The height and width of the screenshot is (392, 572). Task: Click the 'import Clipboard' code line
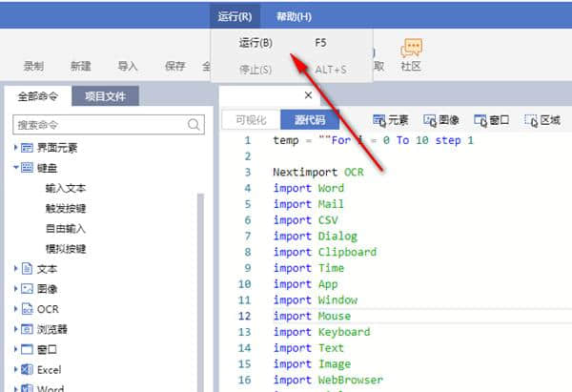pyautogui.click(x=325, y=252)
